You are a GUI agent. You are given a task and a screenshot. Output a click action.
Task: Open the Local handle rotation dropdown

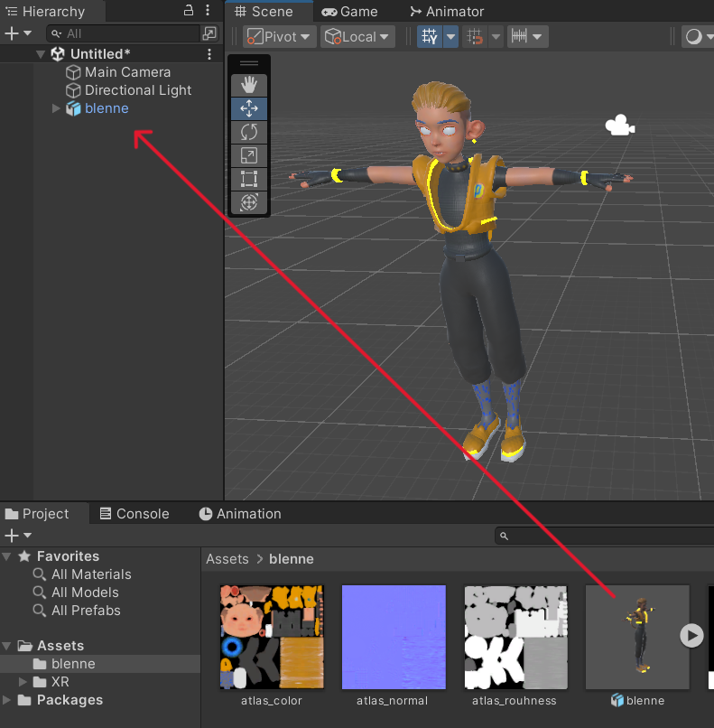(x=358, y=37)
